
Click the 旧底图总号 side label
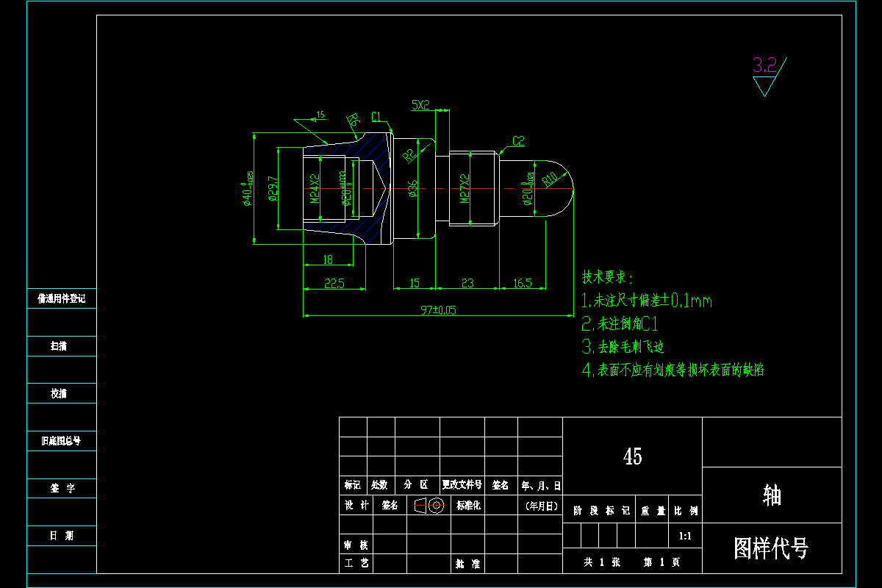tap(60, 441)
